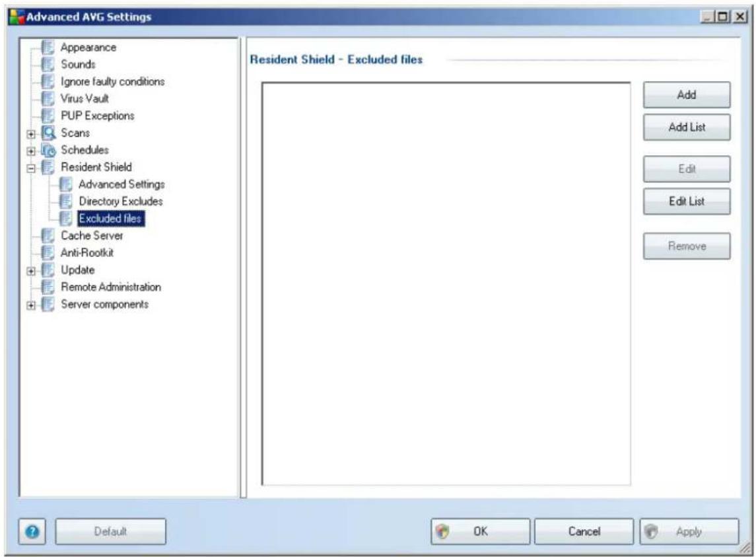Click the Remove button
This screenshot has width=756, height=557.
[x=687, y=246]
